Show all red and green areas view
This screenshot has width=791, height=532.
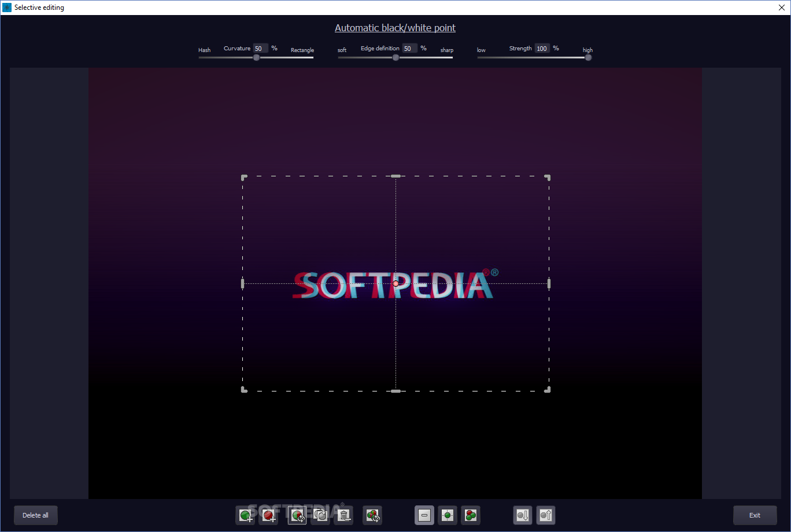click(x=471, y=515)
